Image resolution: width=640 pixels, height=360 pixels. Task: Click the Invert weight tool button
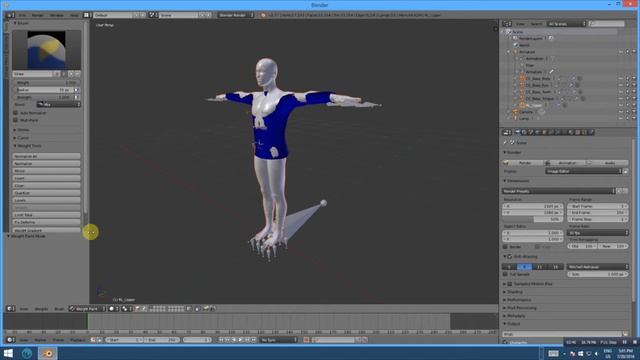pyautogui.click(x=47, y=178)
